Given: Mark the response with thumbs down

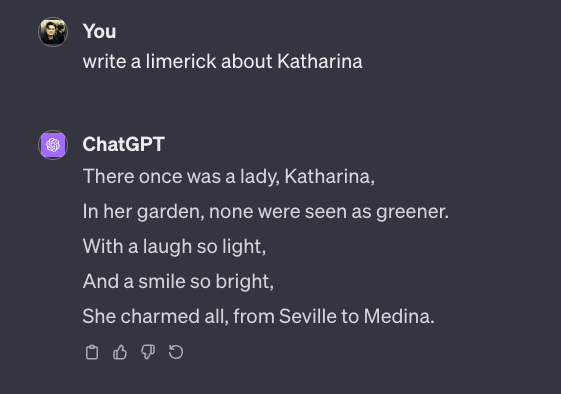Looking at the screenshot, I should coord(148,352).
